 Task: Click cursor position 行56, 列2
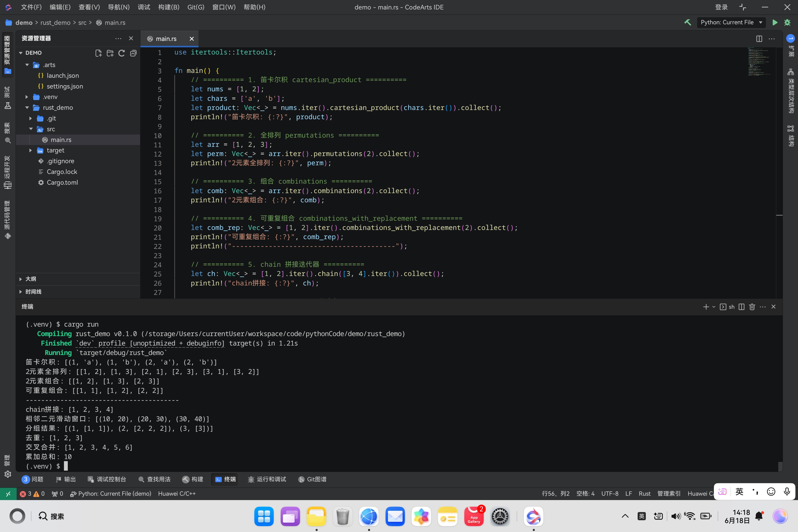coord(556,494)
